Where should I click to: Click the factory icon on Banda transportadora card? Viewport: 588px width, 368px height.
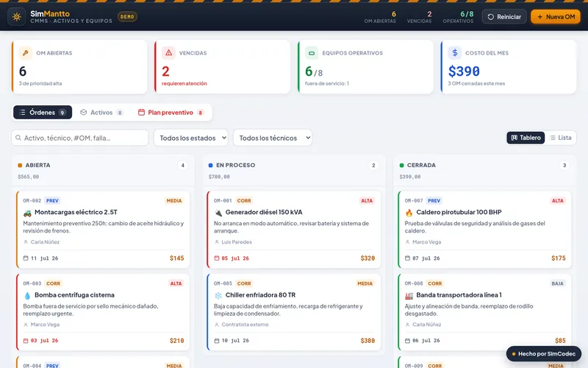[x=409, y=296]
